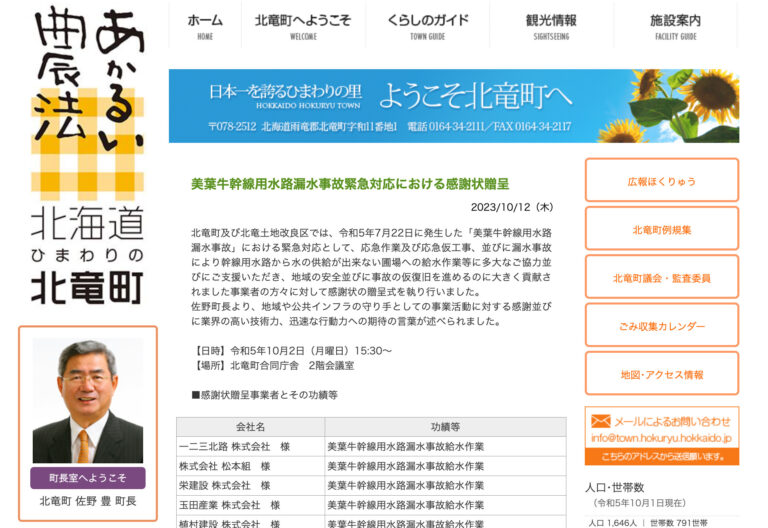This screenshot has height=528, width=768.
Task: Click the メールによるお問い合わせ heading
Action: click(x=672, y=421)
